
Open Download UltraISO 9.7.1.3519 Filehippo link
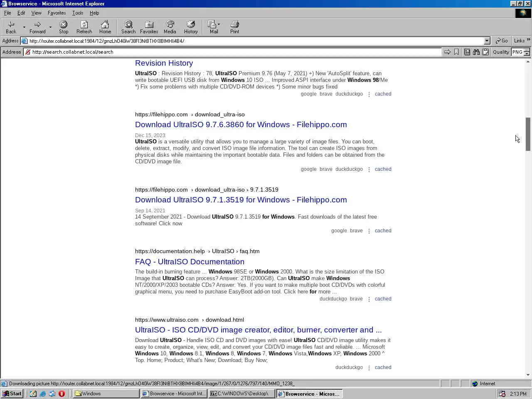241,200
